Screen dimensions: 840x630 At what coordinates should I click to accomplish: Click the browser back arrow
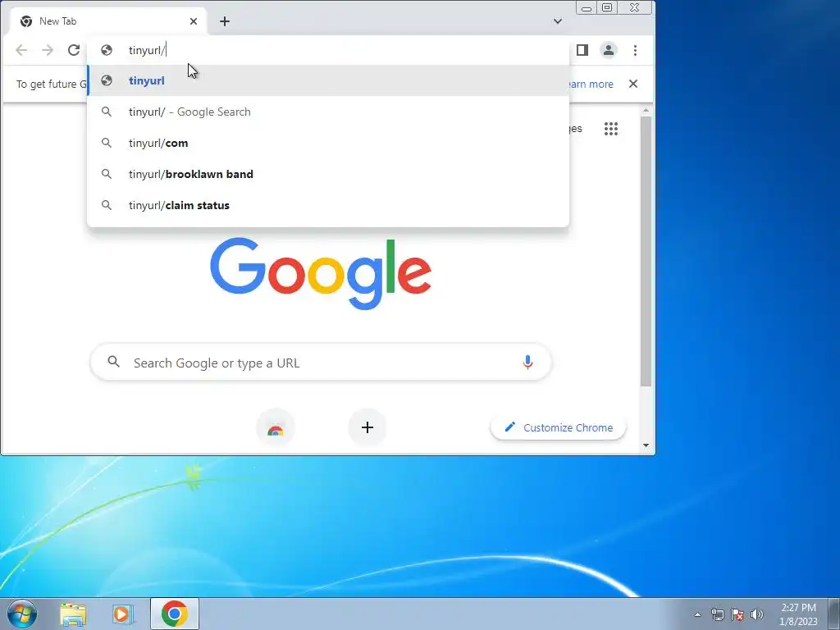pyautogui.click(x=21, y=50)
